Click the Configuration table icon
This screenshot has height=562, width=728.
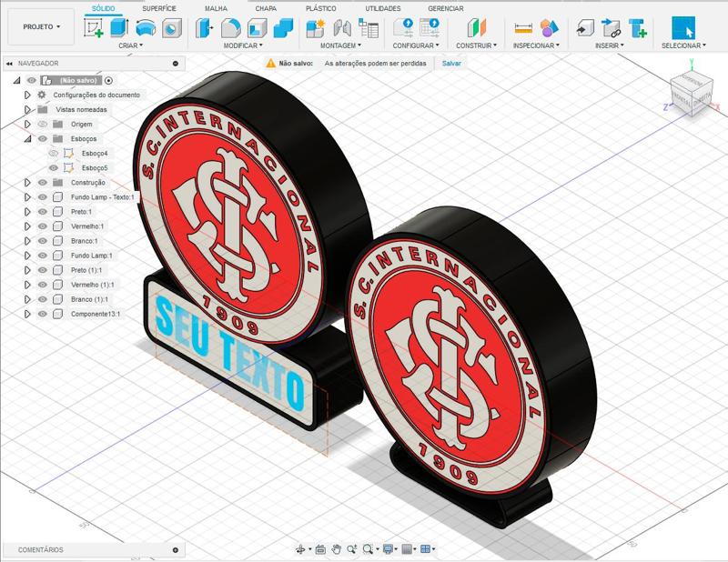pos(430,28)
